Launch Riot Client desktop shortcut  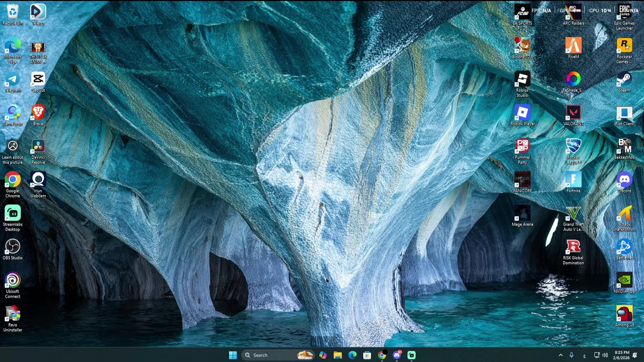pyautogui.click(x=624, y=115)
